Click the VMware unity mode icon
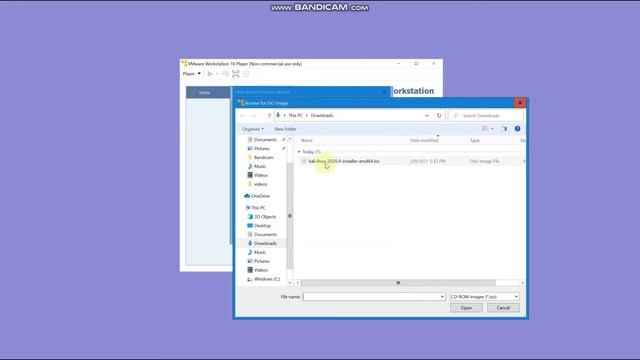The image size is (640, 360). click(246, 74)
